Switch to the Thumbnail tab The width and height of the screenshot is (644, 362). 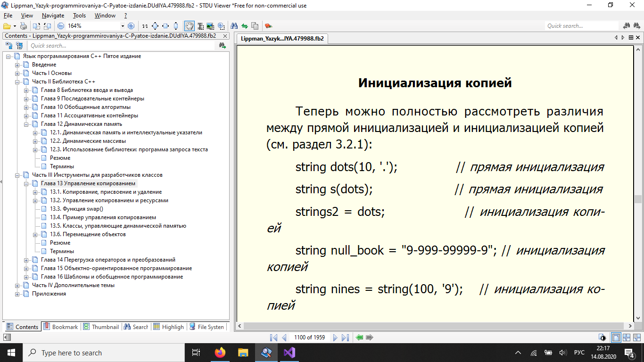(x=101, y=327)
